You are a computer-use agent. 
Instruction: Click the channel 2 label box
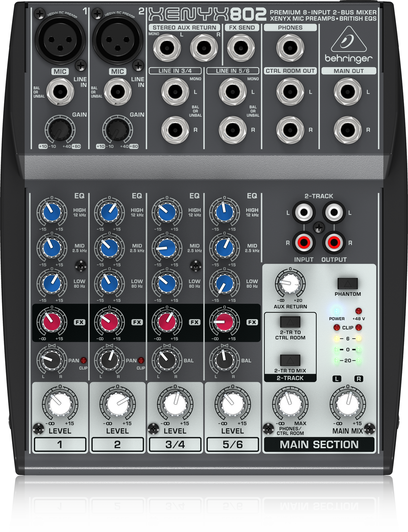(117, 444)
